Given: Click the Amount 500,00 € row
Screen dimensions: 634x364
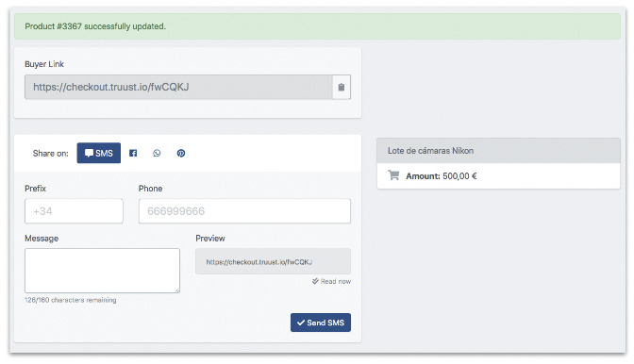Looking at the screenshot, I should click(x=498, y=175).
